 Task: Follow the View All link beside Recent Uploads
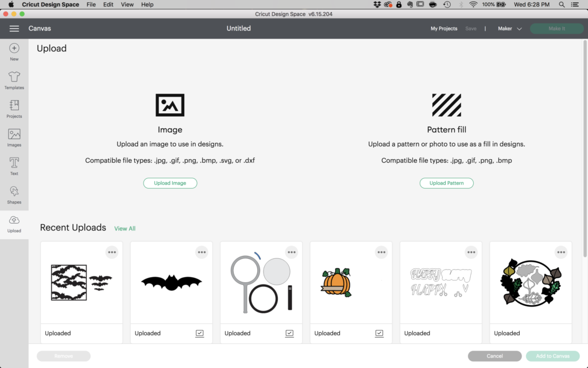tap(125, 229)
